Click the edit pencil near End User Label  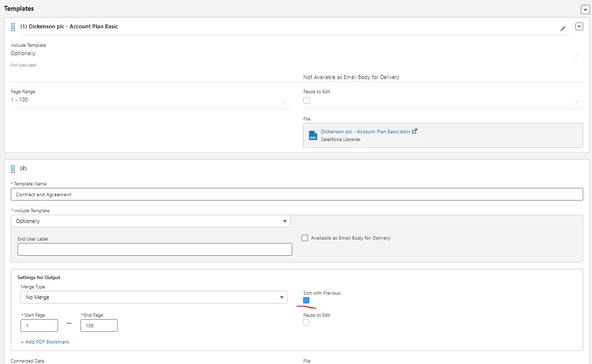[x=576, y=56]
